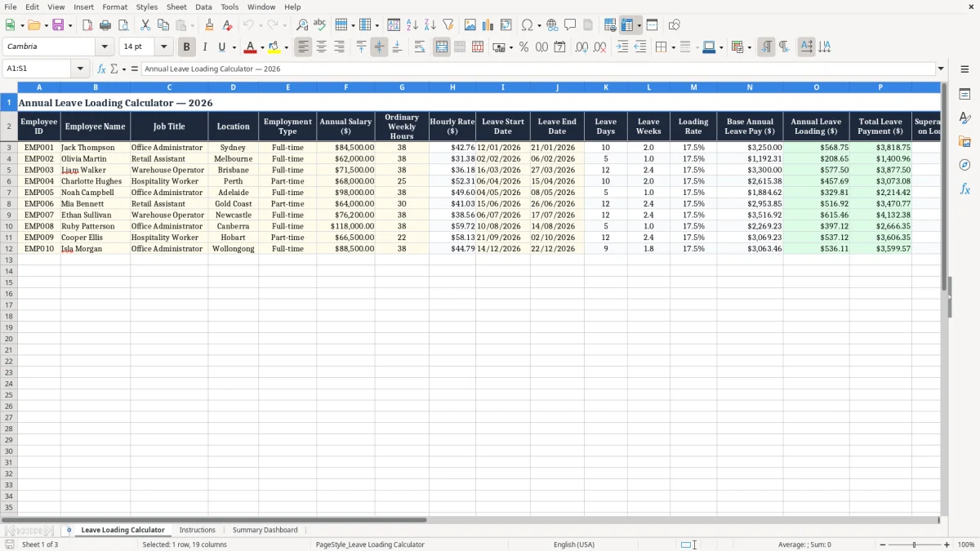
Task: Click the Formula equals button
Action: click(x=135, y=69)
